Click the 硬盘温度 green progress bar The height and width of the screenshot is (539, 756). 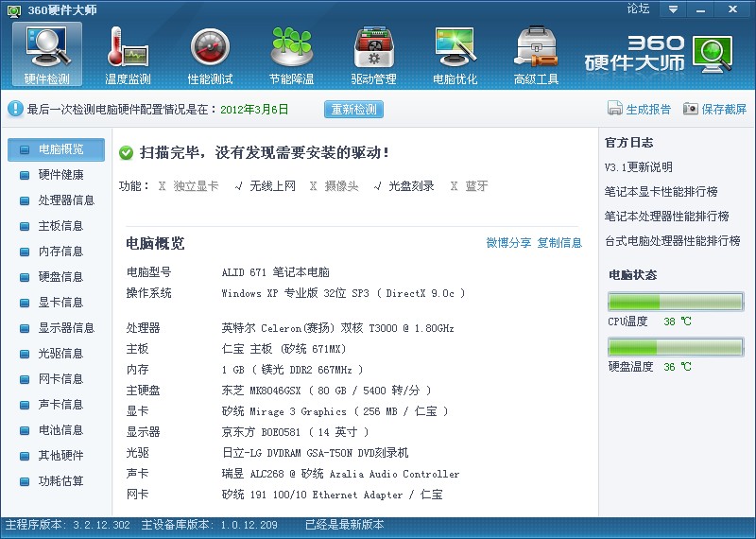pyautogui.click(x=676, y=347)
